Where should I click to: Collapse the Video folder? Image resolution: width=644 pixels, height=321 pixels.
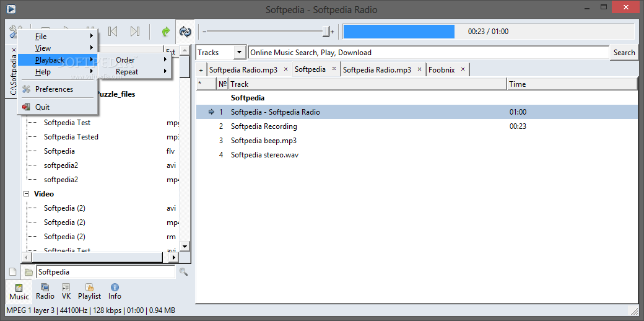click(x=27, y=194)
